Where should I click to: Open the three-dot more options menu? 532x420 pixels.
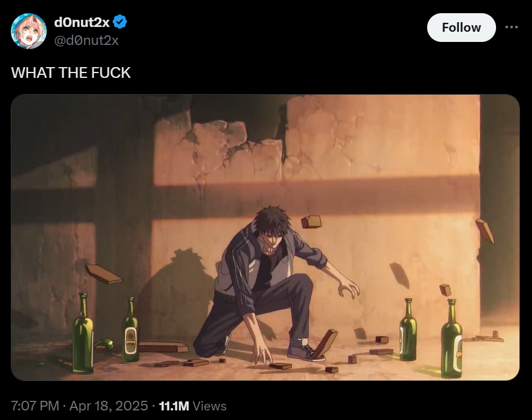pyautogui.click(x=512, y=28)
